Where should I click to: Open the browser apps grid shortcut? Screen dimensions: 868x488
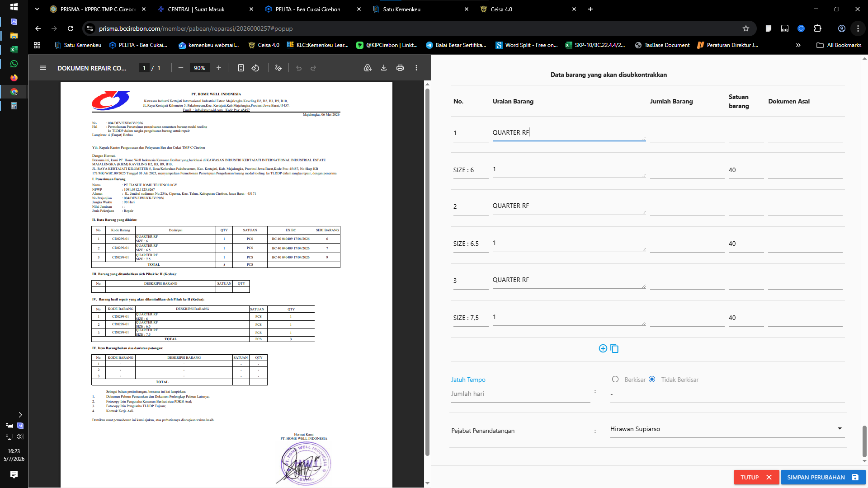click(x=37, y=45)
